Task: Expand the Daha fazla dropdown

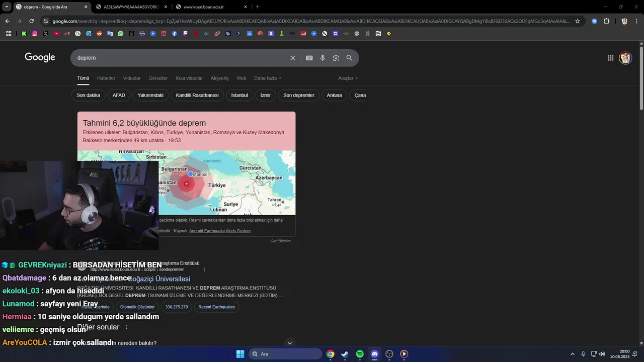Action: [x=268, y=78]
